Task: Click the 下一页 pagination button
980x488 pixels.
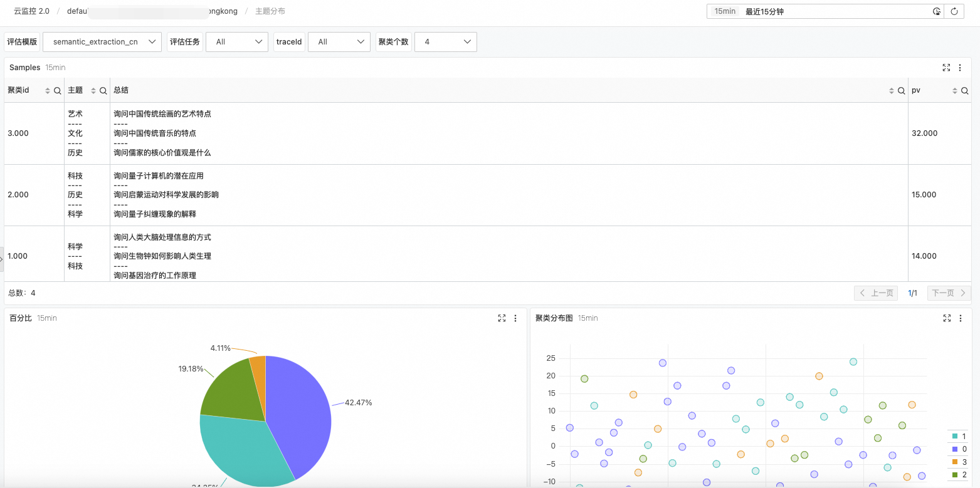Action: pos(949,293)
